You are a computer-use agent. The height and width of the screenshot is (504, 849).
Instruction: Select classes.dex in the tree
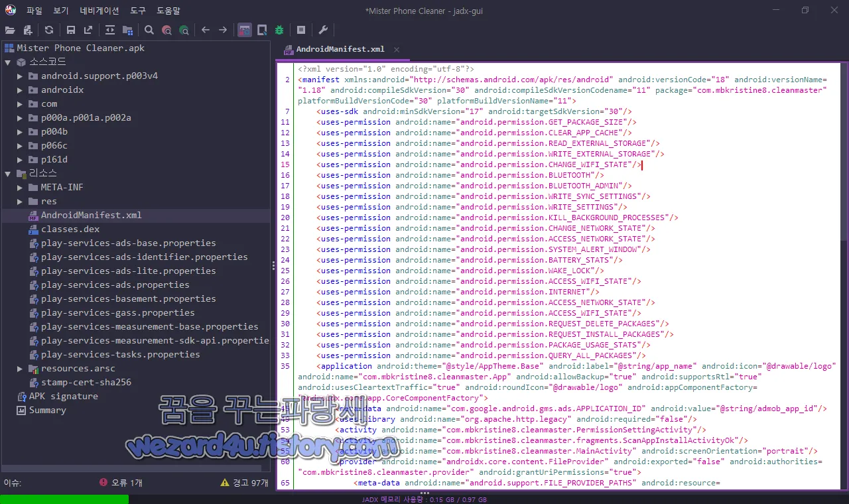pos(70,229)
